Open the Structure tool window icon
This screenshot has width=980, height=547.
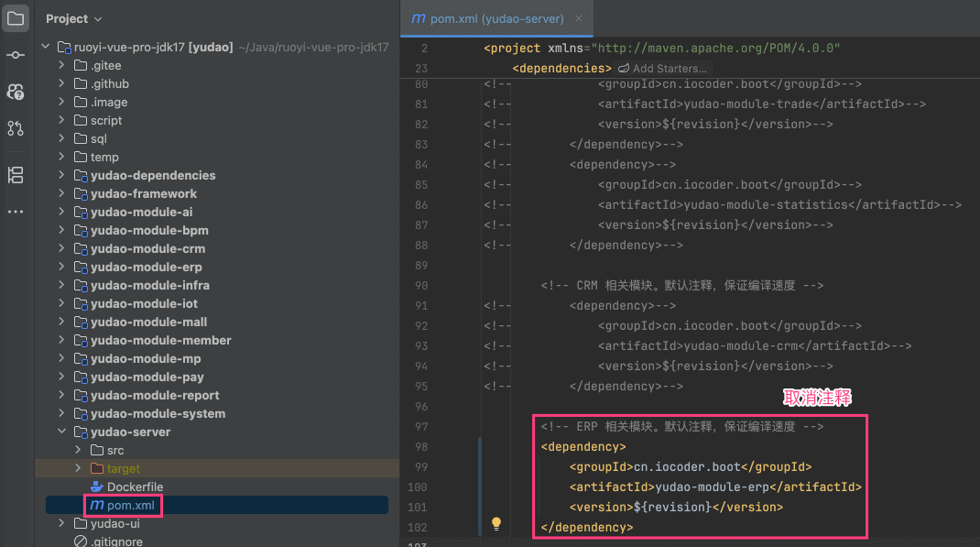(x=16, y=175)
